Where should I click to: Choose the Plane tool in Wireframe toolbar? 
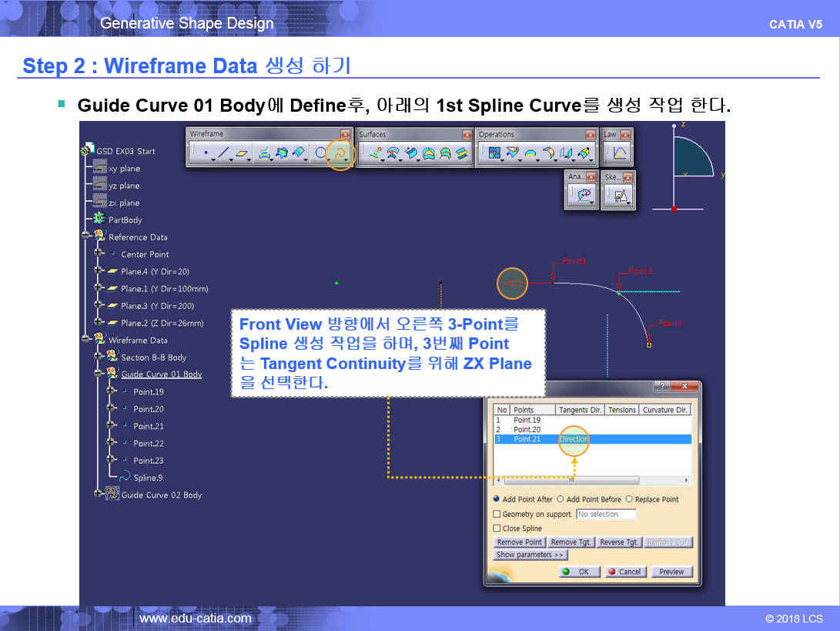click(x=242, y=153)
